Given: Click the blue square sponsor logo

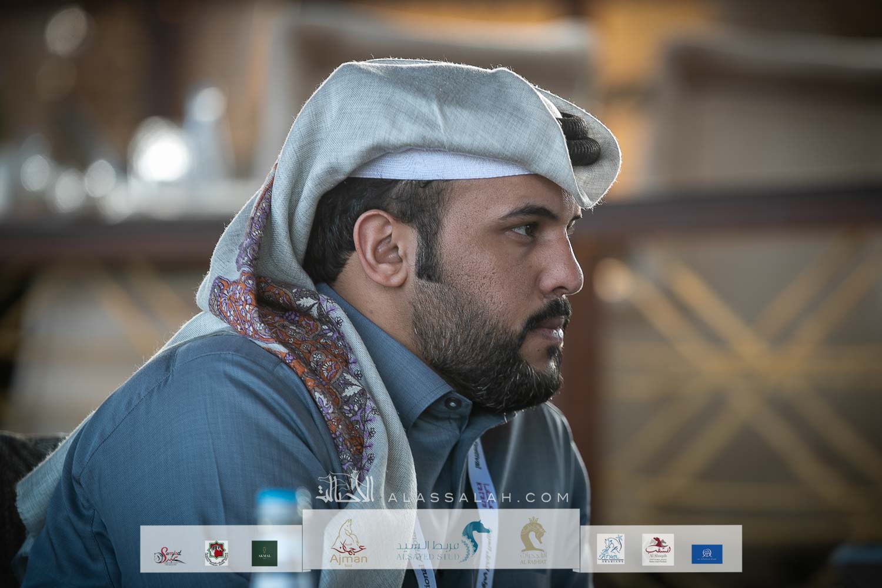Looking at the screenshot, I should click(x=707, y=553).
